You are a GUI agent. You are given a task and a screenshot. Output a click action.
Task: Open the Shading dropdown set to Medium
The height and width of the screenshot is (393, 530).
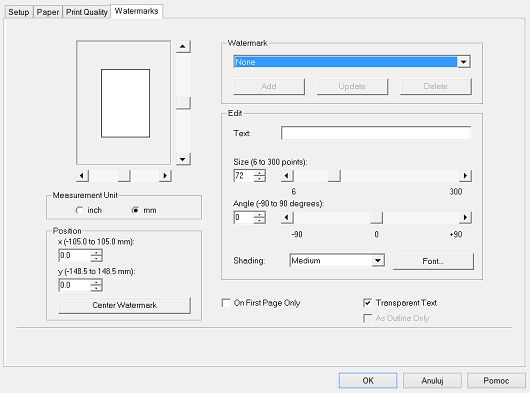[x=337, y=261]
